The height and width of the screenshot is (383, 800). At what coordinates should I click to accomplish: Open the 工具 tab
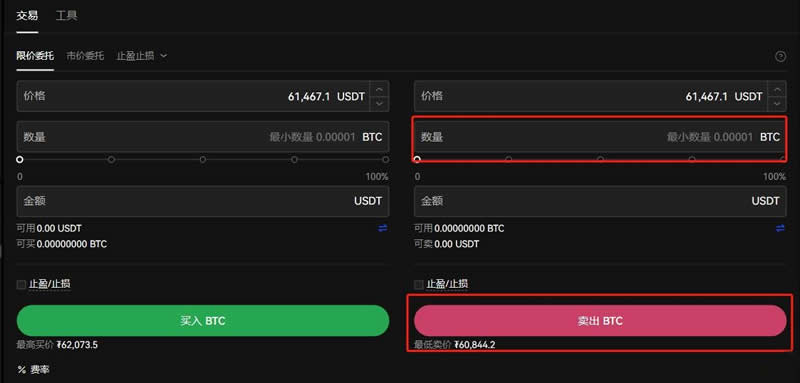coord(66,15)
